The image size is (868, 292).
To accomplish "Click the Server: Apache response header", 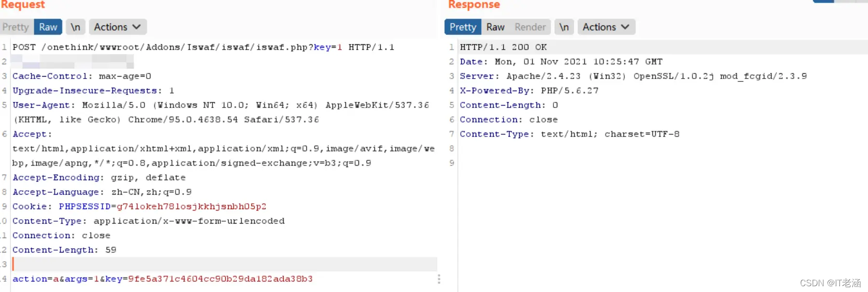I will tap(633, 76).
